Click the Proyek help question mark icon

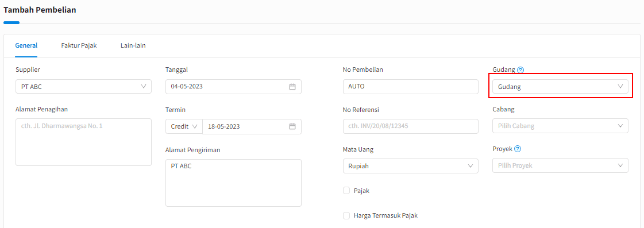(518, 149)
